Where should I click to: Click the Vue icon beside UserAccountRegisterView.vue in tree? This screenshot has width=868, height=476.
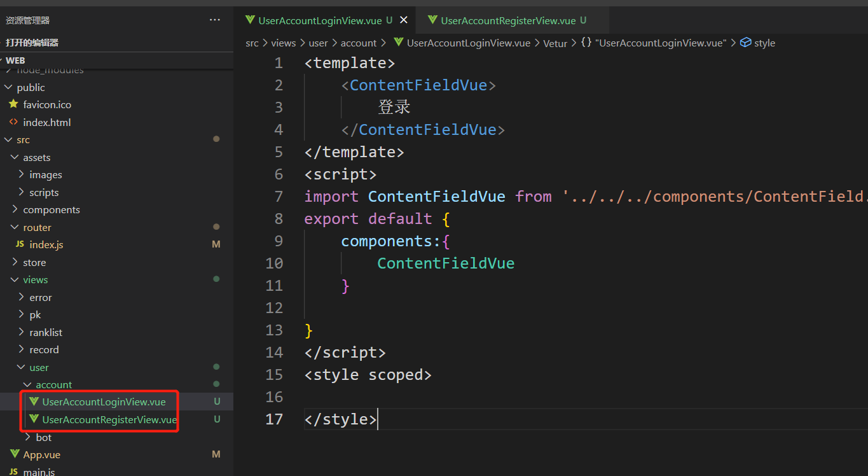[34, 419]
